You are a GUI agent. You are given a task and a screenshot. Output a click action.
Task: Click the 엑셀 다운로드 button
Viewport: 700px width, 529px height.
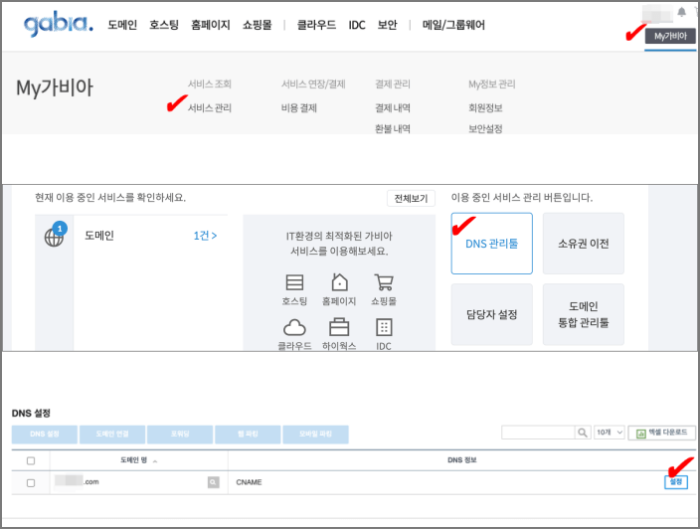[662, 433]
